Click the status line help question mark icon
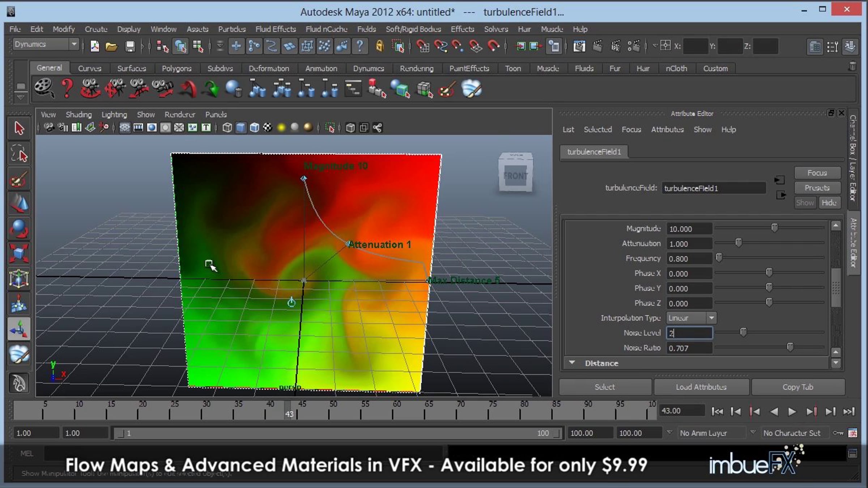The width and height of the screenshot is (868, 488). 359,46
